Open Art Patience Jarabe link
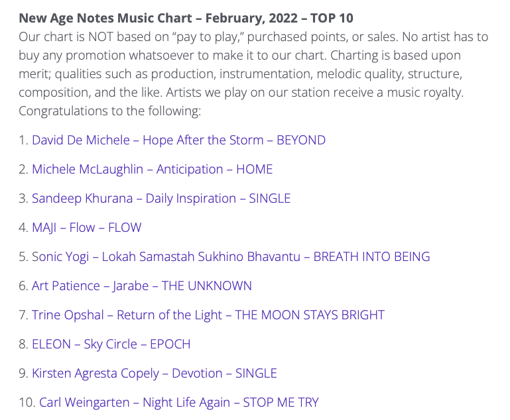Screen dimensions: 510x420 point(142,286)
